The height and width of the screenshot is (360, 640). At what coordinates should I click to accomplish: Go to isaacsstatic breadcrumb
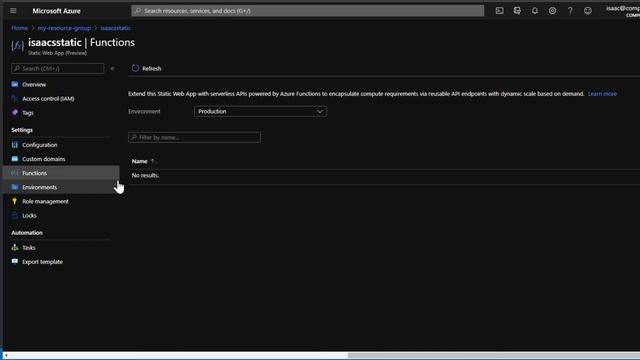click(x=116, y=28)
